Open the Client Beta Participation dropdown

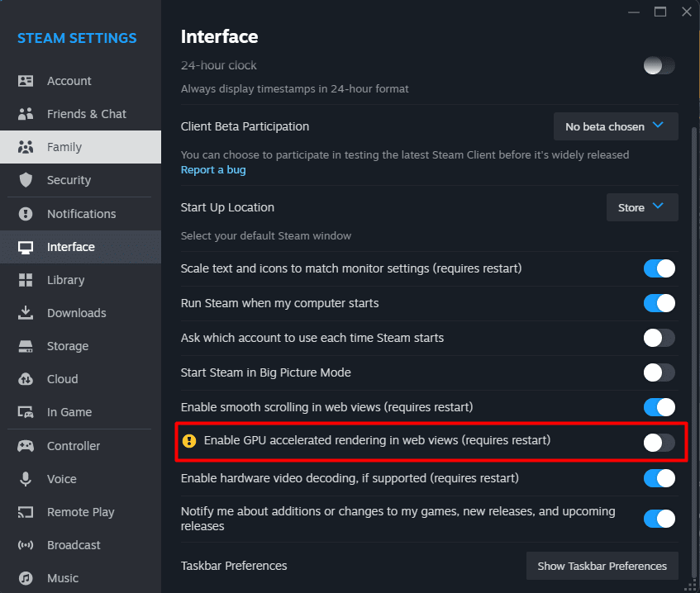pyautogui.click(x=615, y=126)
